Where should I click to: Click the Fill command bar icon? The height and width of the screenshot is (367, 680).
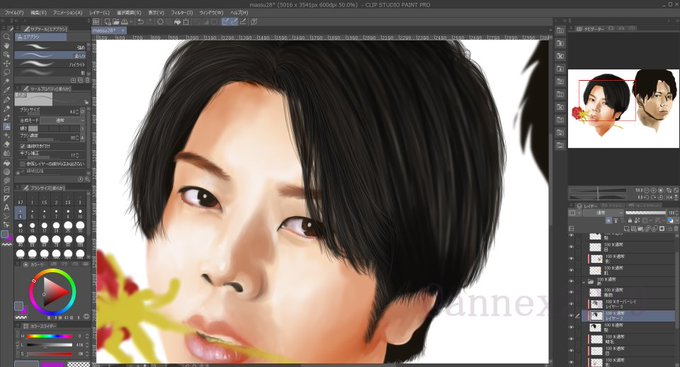click(177, 21)
